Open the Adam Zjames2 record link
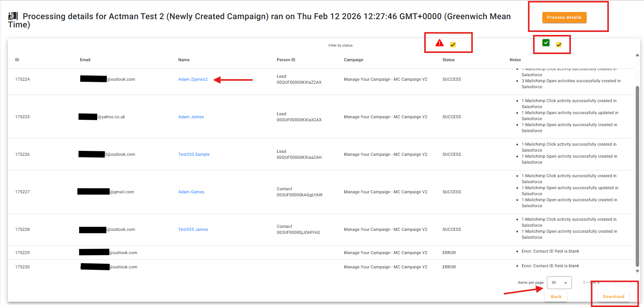 tap(193, 79)
